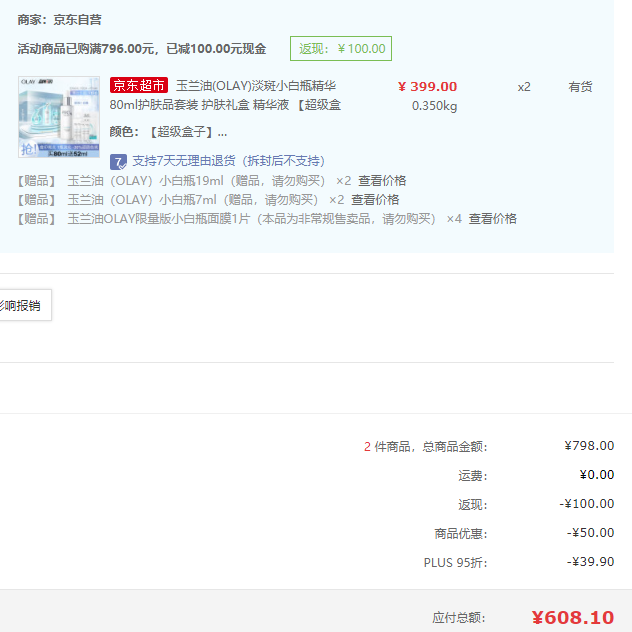
Task: Click the 商品优惠 -¥50.00 value
Action: (590, 532)
